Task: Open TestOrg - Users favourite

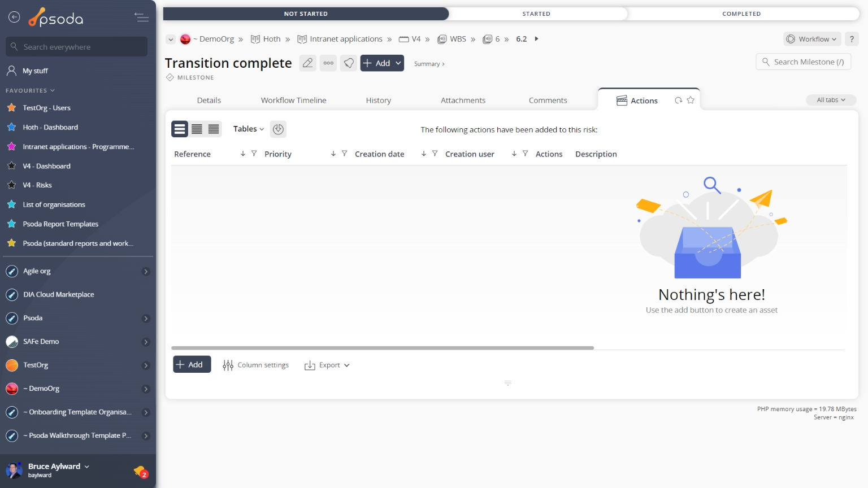Action: pyautogui.click(x=46, y=108)
